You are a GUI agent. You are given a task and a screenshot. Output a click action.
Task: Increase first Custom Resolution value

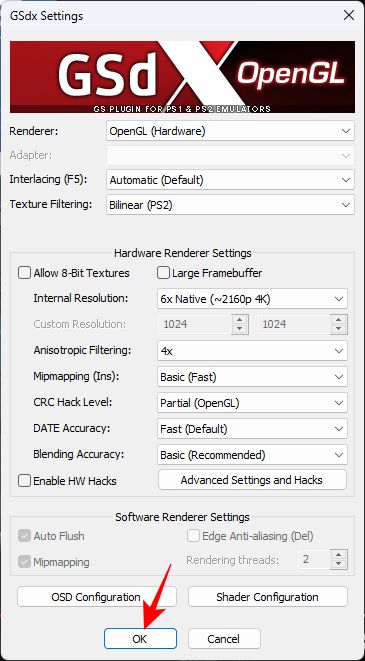(239, 320)
